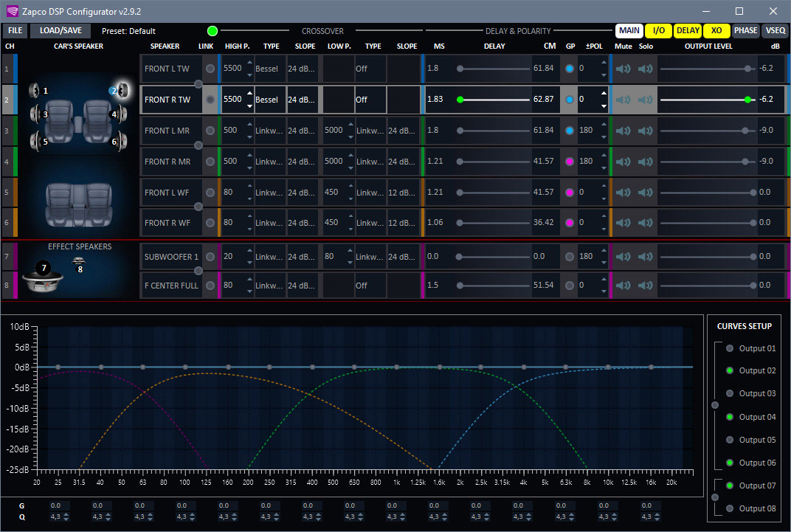
Task: Select the FRONT L TW speaker name
Action: click(171, 69)
